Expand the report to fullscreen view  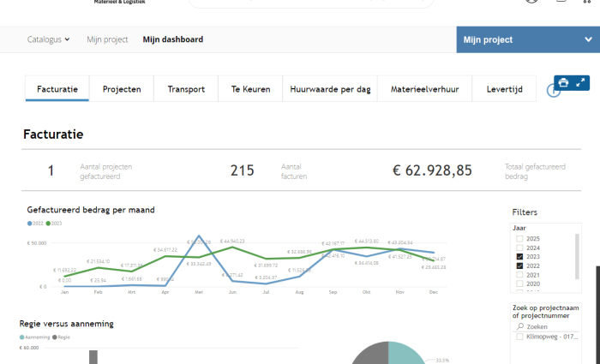point(580,82)
